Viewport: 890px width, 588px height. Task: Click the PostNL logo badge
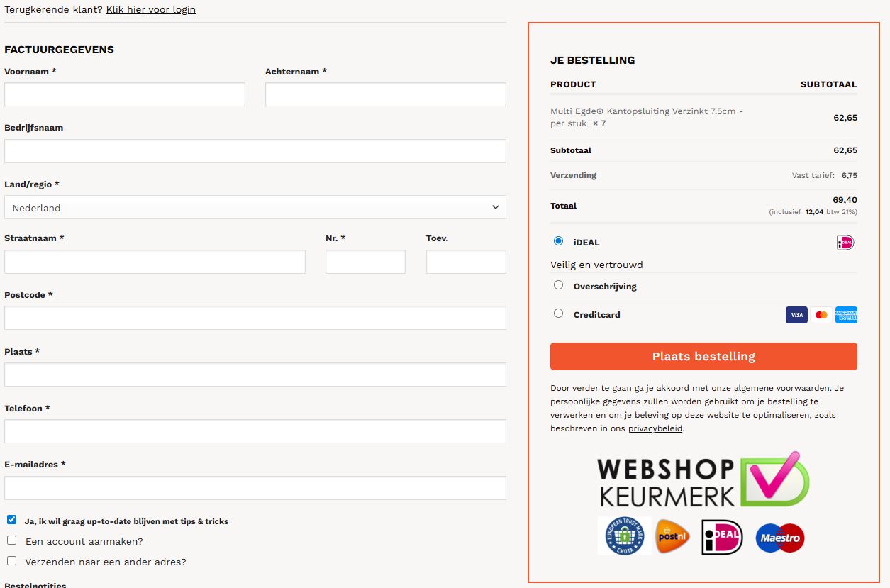pyautogui.click(x=673, y=536)
